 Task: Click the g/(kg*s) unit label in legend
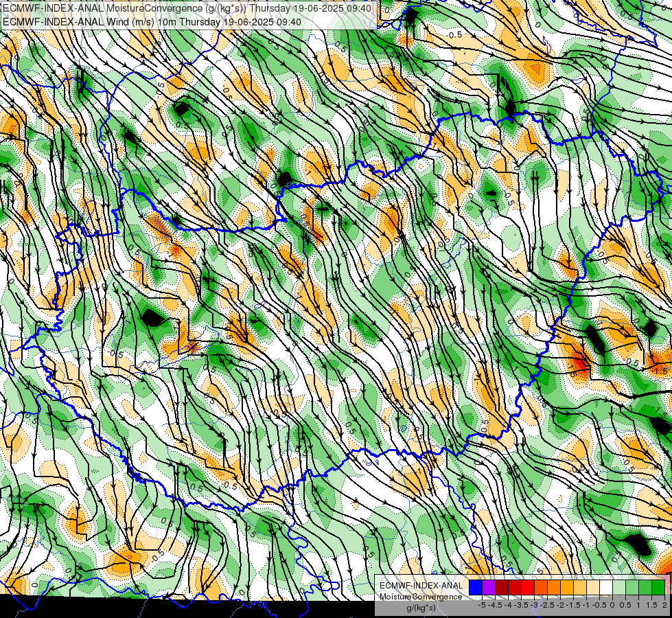421,608
